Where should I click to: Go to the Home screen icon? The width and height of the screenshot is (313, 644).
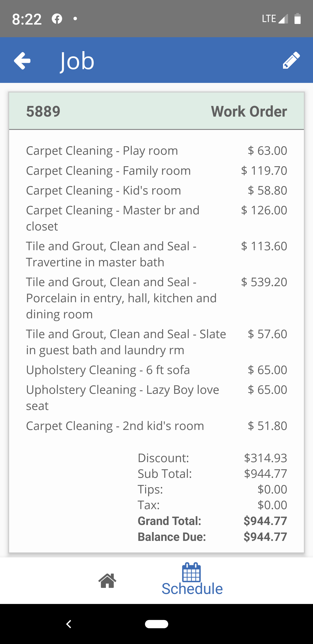pyautogui.click(x=107, y=580)
